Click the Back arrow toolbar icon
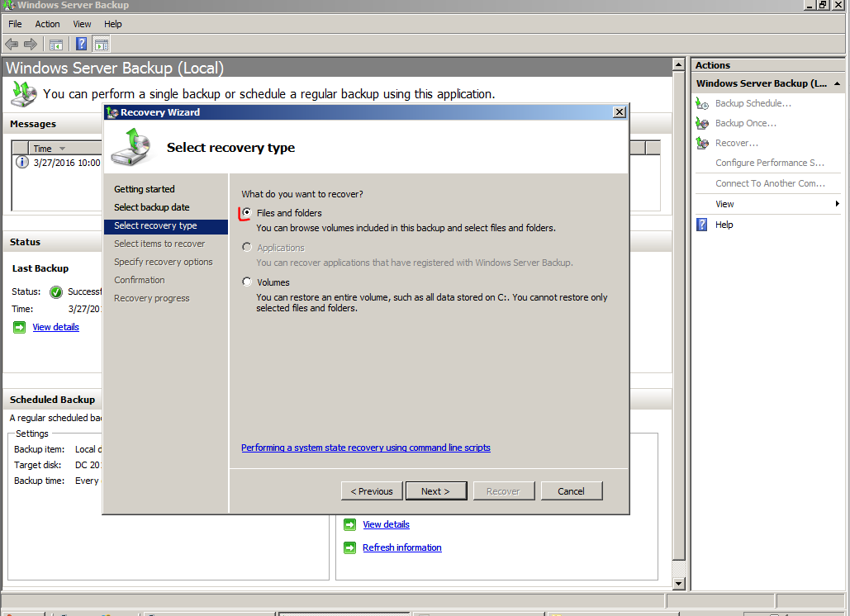850x616 pixels. [12, 45]
